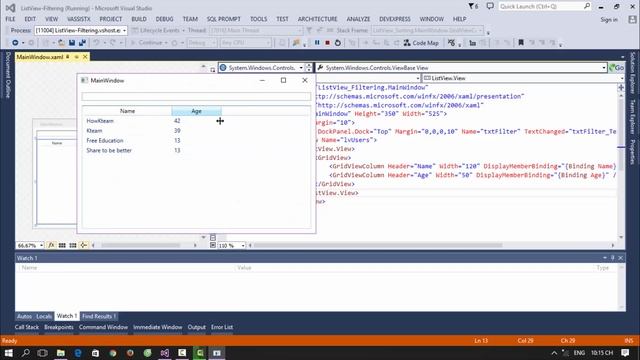Save the current file

[72, 42]
